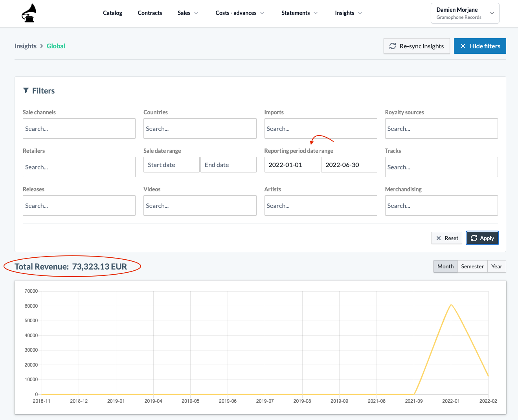Image resolution: width=518 pixels, height=420 pixels.
Task: Click the 70000 y-axis label
Action: [31, 291]
